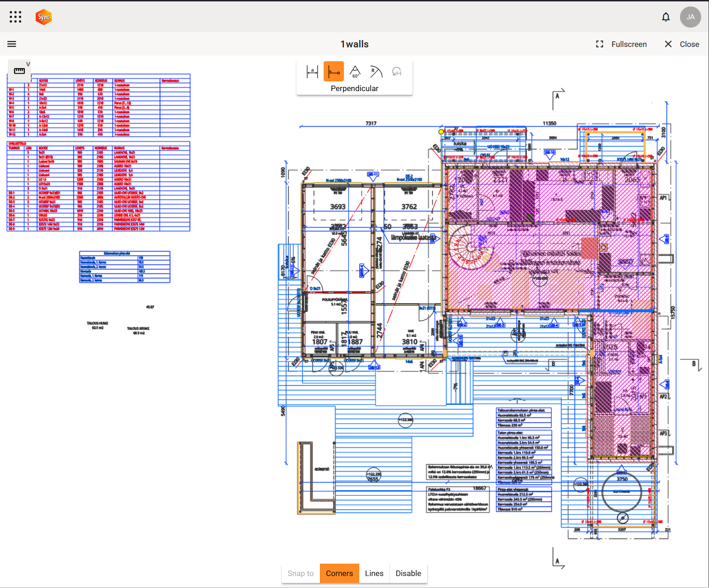
Task: Open notifications bell
Action: [666, 17]
